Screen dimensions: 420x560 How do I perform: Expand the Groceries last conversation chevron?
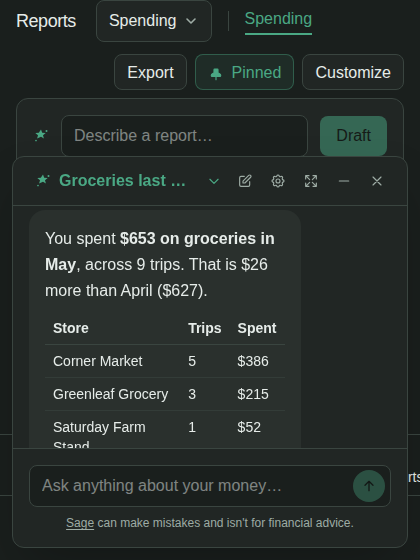214,181
